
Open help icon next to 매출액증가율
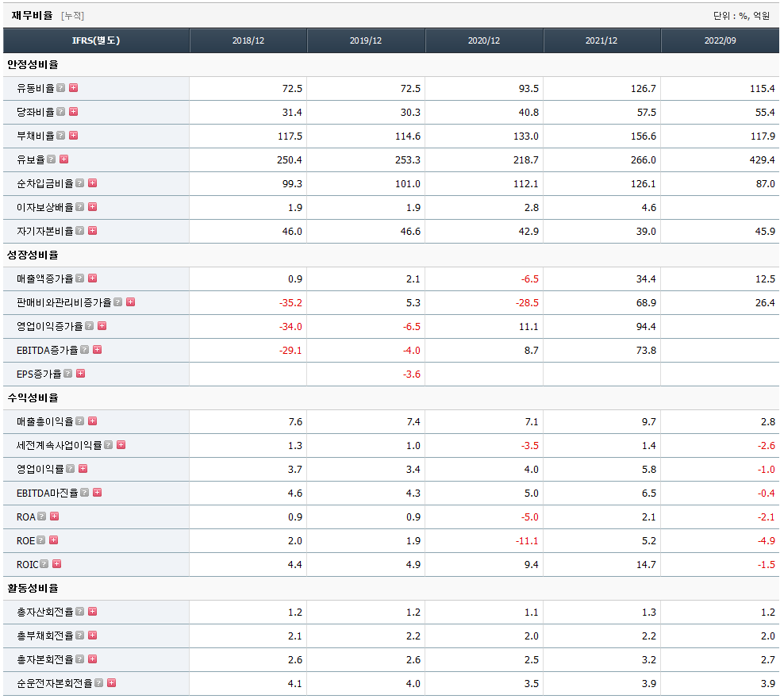[x=80, y=278]
